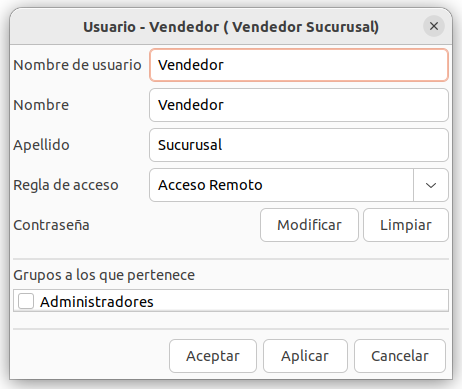This screenshot has width=462, height=389.
Task: Place cursor in the Apellido field with Sucurusal
Action: (x=299, y=145)
